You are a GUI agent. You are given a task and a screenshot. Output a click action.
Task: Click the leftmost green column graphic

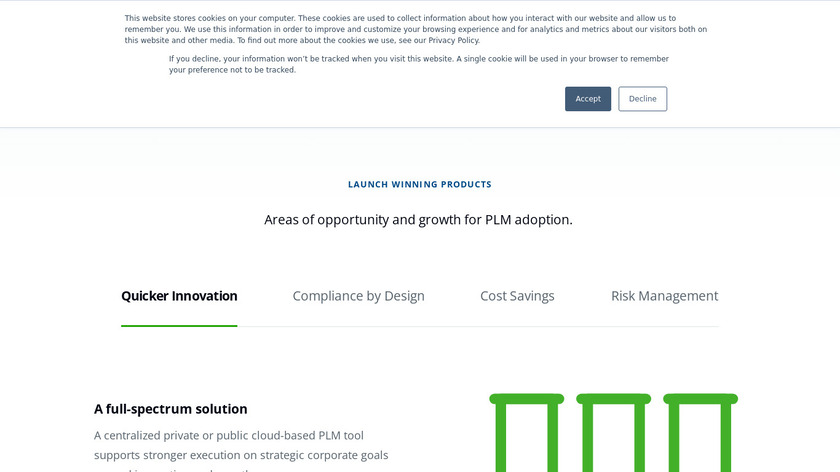tap(526, 432)
